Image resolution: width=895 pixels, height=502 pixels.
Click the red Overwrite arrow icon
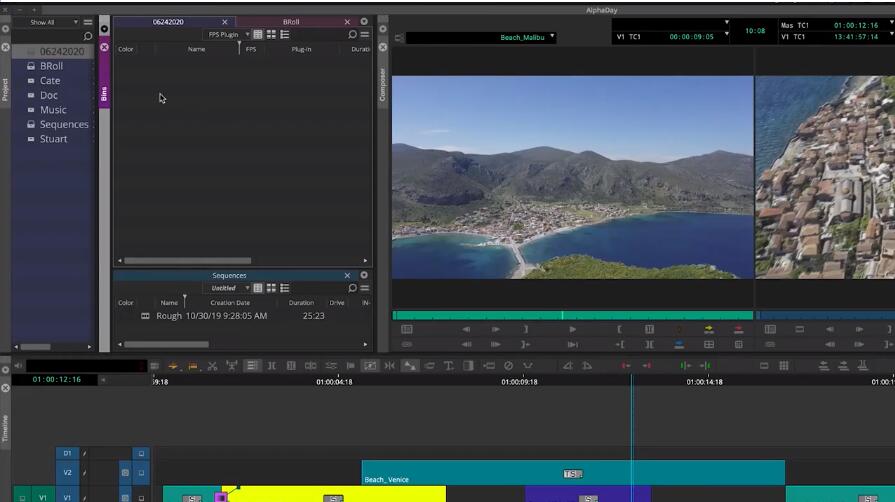coord(739,329)
